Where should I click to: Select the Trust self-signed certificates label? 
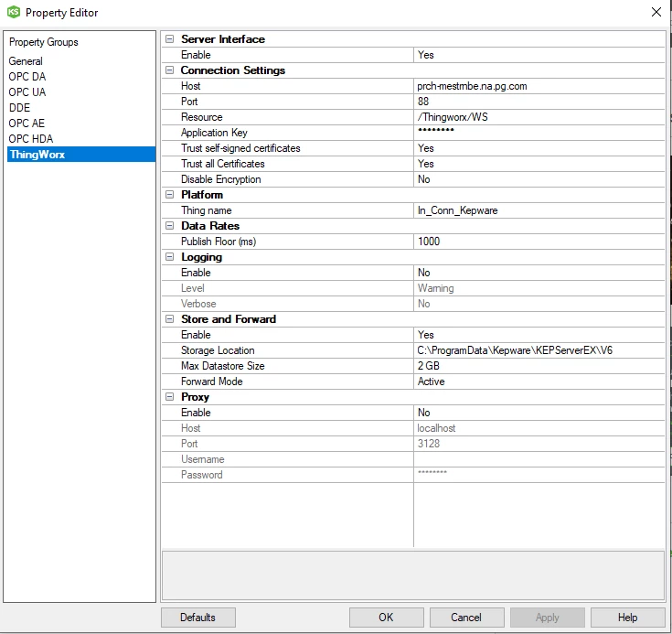click(x=240, y=148)
